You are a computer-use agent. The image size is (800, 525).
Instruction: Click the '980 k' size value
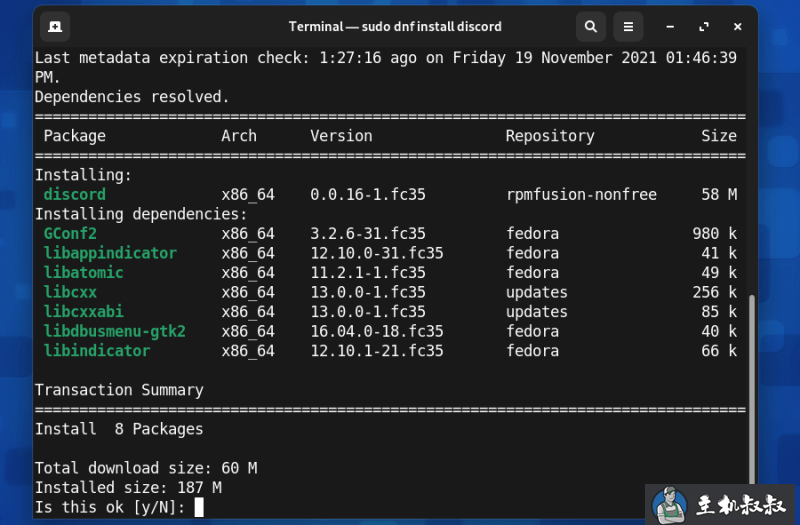(x=714, y=234)
